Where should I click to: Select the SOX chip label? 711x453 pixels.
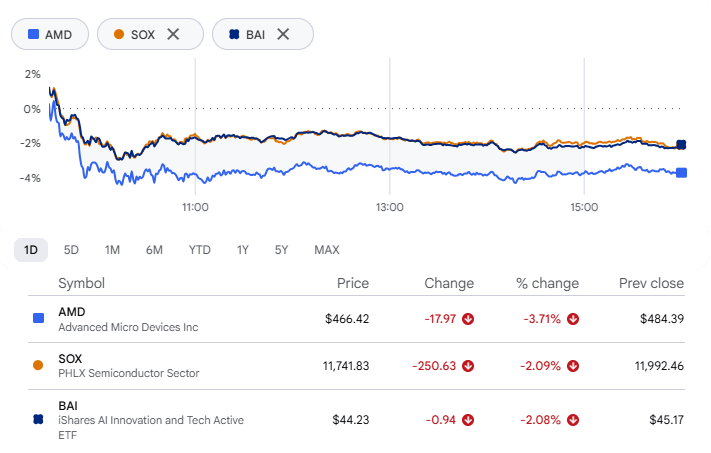click(143, 34)
